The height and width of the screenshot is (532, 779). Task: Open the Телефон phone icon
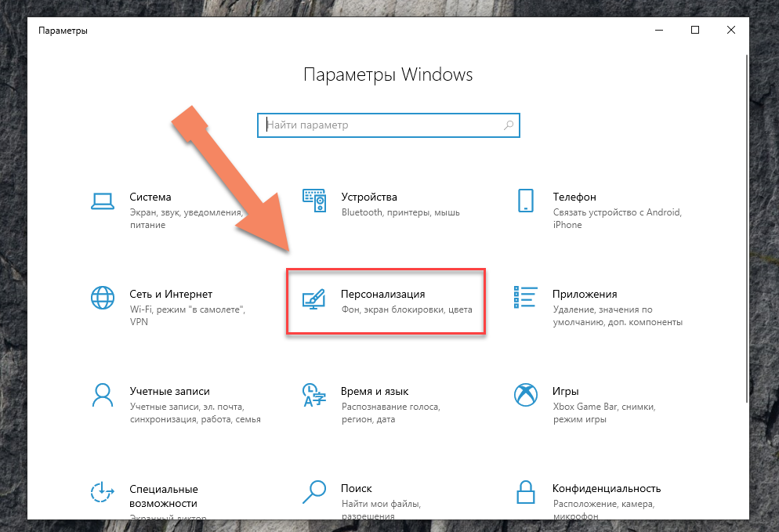coord(526,201)
